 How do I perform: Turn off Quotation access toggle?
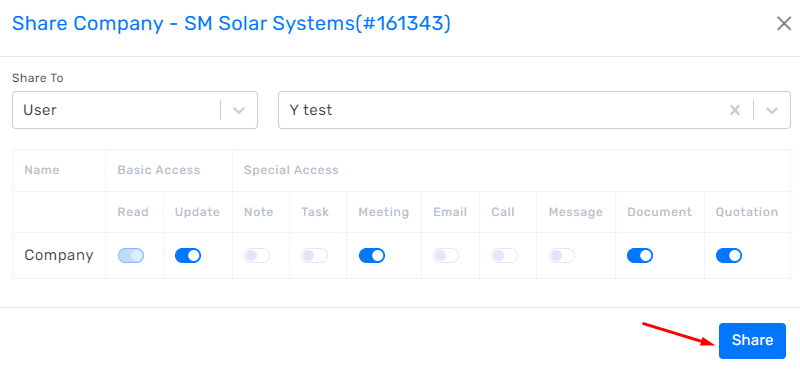coord(729,256)
